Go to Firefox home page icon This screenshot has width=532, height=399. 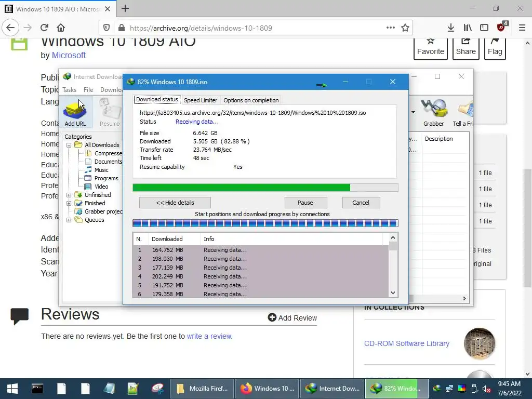pos(61,28)
